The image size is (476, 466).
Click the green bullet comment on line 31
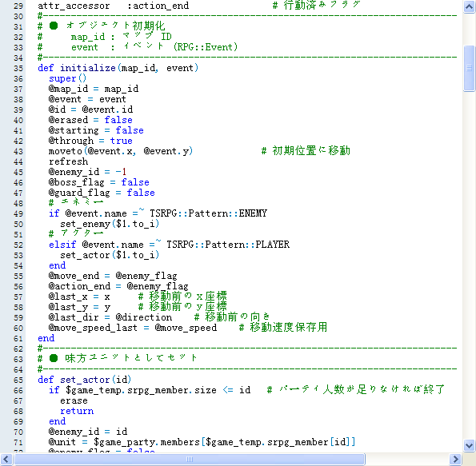(102, 26)
